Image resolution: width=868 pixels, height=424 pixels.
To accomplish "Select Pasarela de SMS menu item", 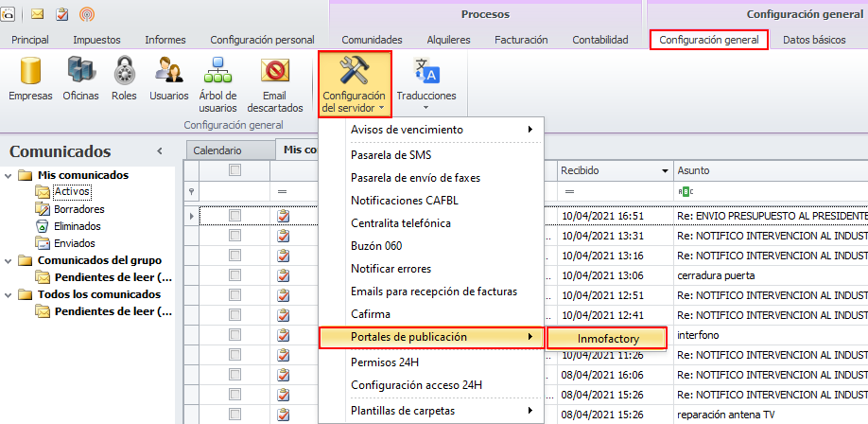I will click(x=391, y=155).
